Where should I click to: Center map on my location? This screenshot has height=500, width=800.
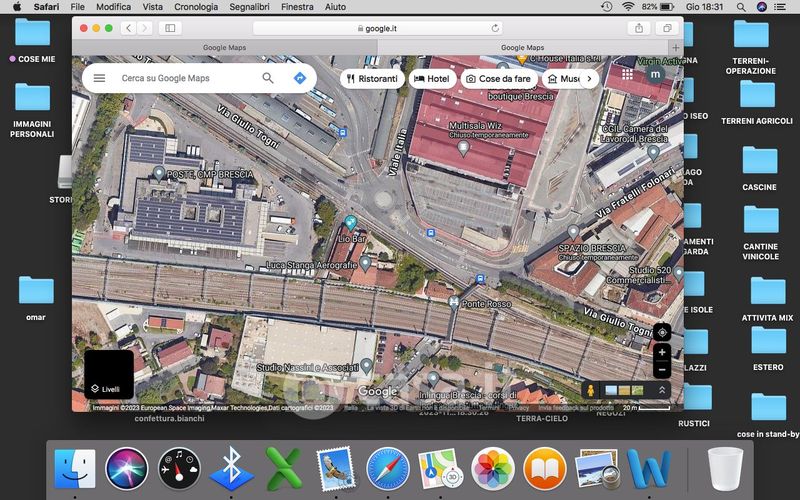pos(662,333)
